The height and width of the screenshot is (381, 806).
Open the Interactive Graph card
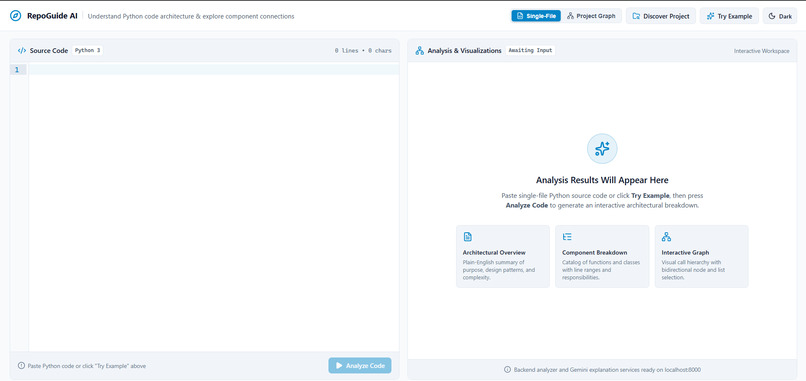[x=702, y=256]
